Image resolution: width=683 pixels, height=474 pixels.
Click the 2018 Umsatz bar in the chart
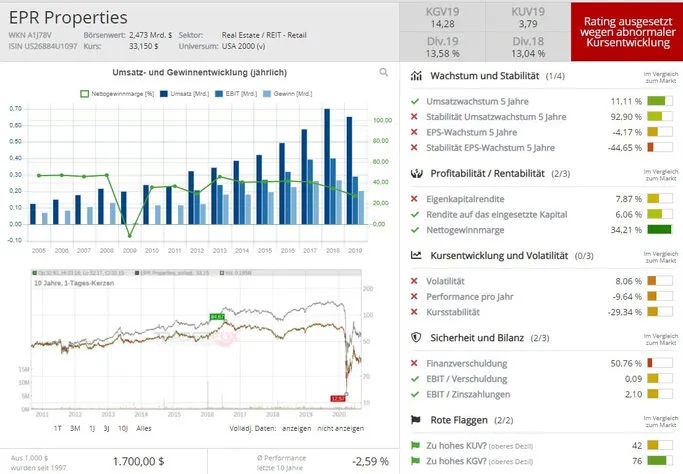[x=327, y=166]
